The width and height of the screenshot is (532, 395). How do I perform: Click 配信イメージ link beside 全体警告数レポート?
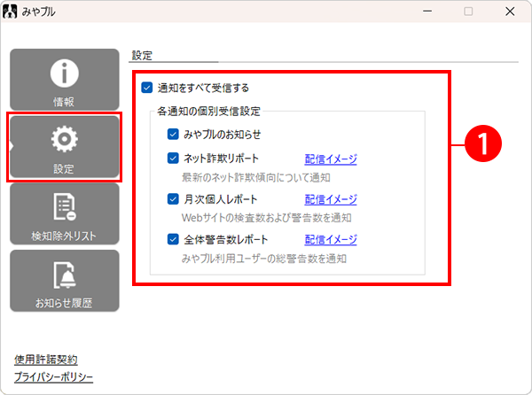[331, 239]
